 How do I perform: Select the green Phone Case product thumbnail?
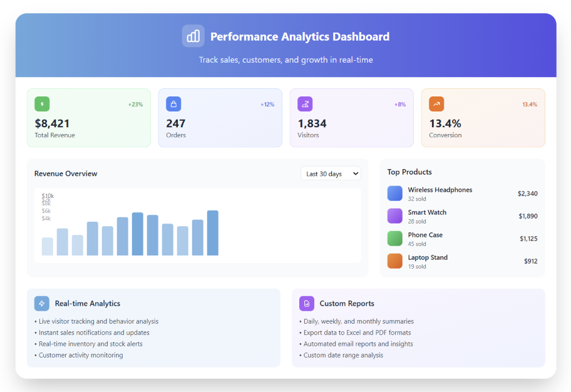tap(394, 239)
